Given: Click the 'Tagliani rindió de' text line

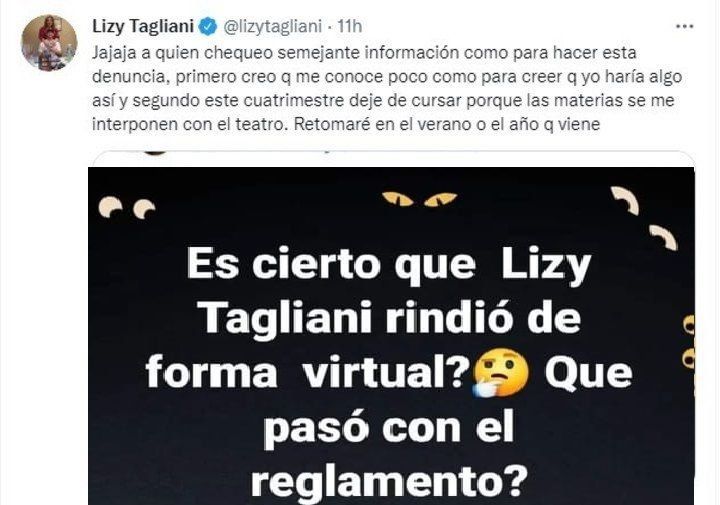Looking at the screenshot, I should 391,319.
